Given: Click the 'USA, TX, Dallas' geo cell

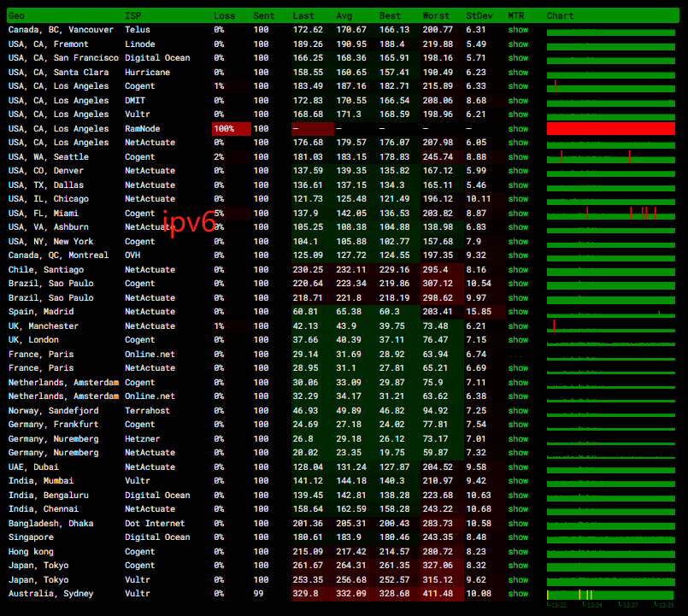Looking at the screenshot, I should click(45, 185).
